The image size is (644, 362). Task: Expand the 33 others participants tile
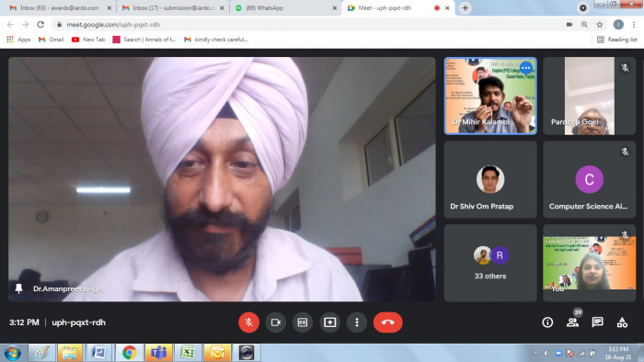click(490, 263)
